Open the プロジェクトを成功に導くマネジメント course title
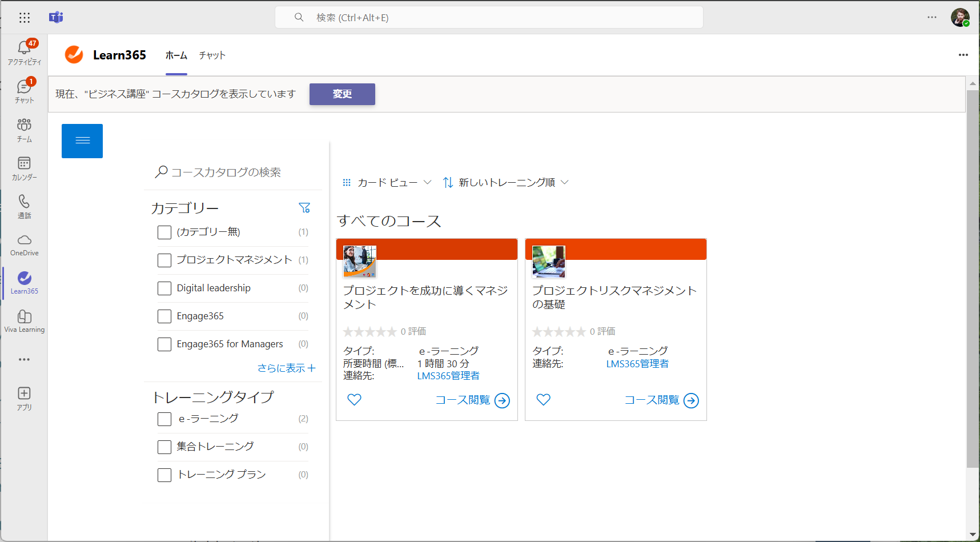This screenshot has height=542, width=980. [425, 298]
